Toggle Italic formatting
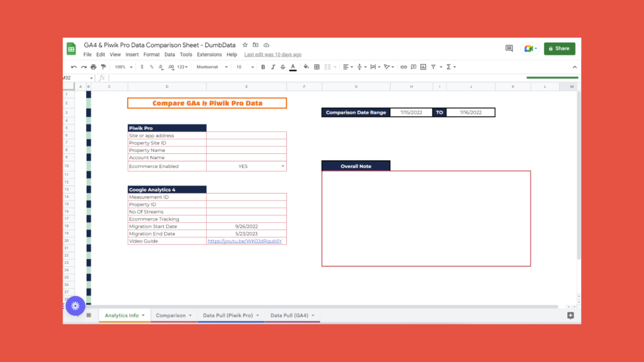The height and width of the screenshot is (362, 644). pyautogui.click(x=273, y=67)
